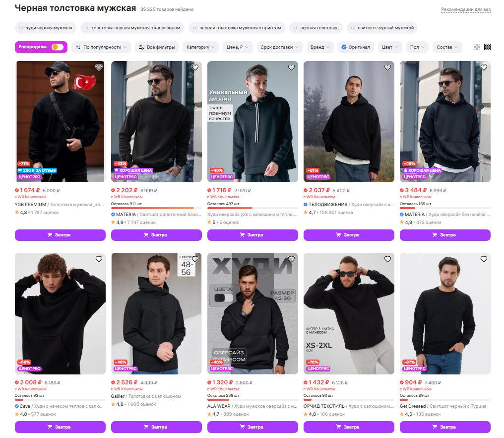Switch to the large-tile grid view icon
504x438 pixels.
[x=477, y=47]
